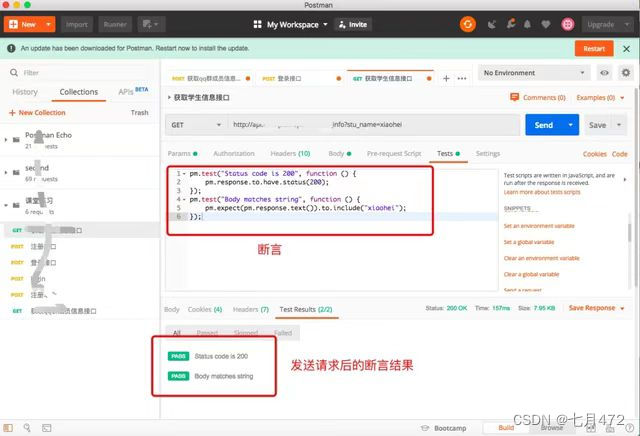Open the Trash link

(140, 113)
